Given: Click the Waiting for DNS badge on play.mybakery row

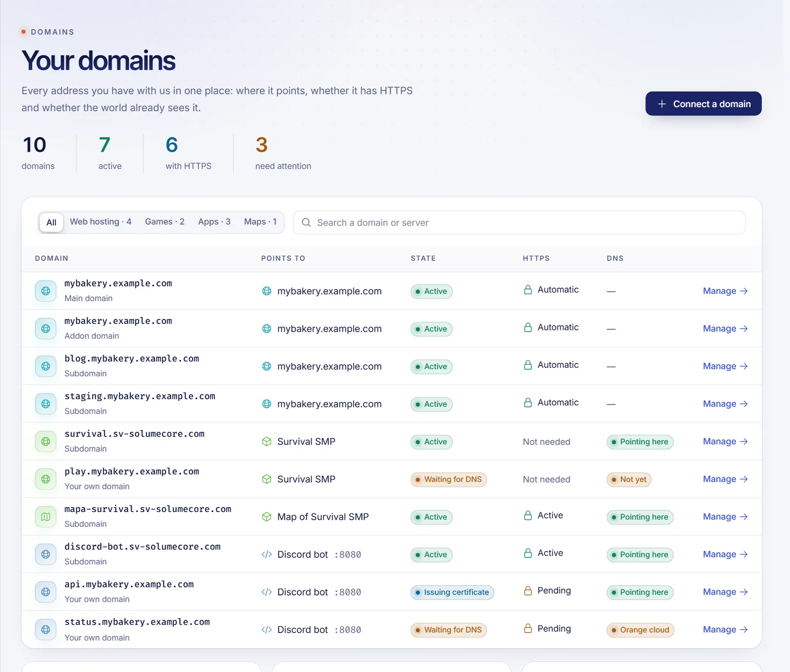Looking at the screenshot, I should click(x=448, y=479).
